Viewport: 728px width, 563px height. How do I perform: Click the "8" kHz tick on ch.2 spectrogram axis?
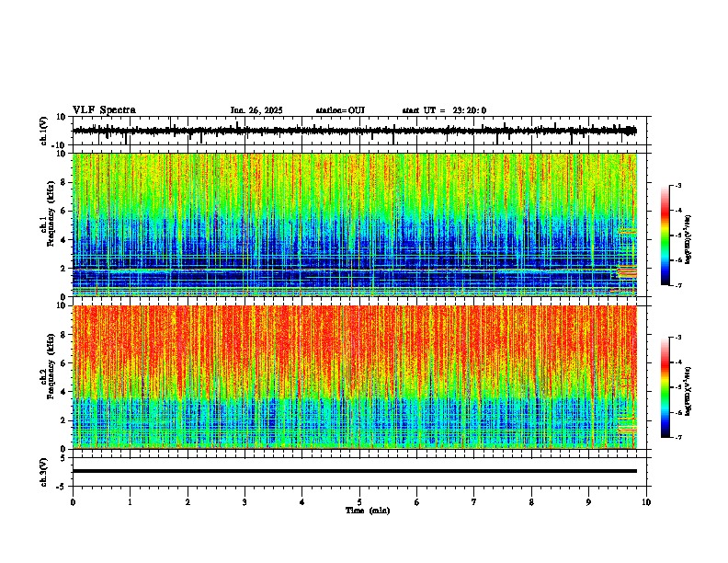(63, 335)
